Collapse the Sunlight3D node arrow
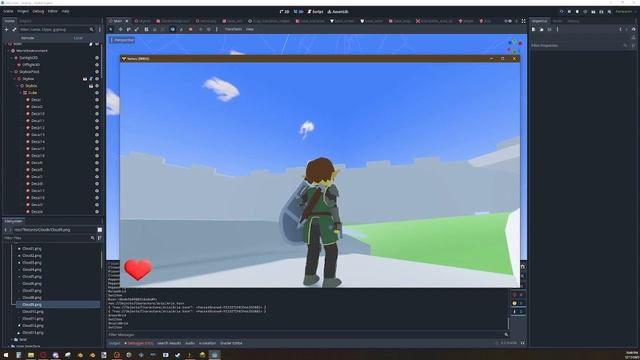640x360 pixels. click(11, 58)
